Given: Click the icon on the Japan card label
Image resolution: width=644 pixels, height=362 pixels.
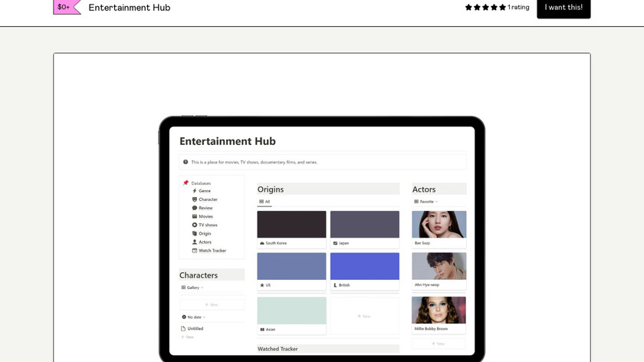Looking at the screenshot, I should coord(335,243).
